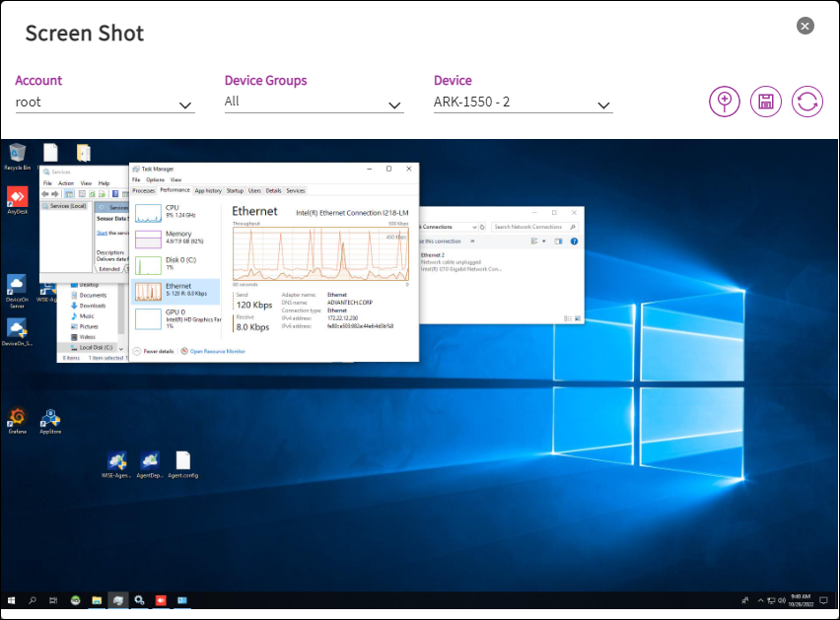Refresh the screenshot with the circular arrows icon
840x620 pixels.
807,102
